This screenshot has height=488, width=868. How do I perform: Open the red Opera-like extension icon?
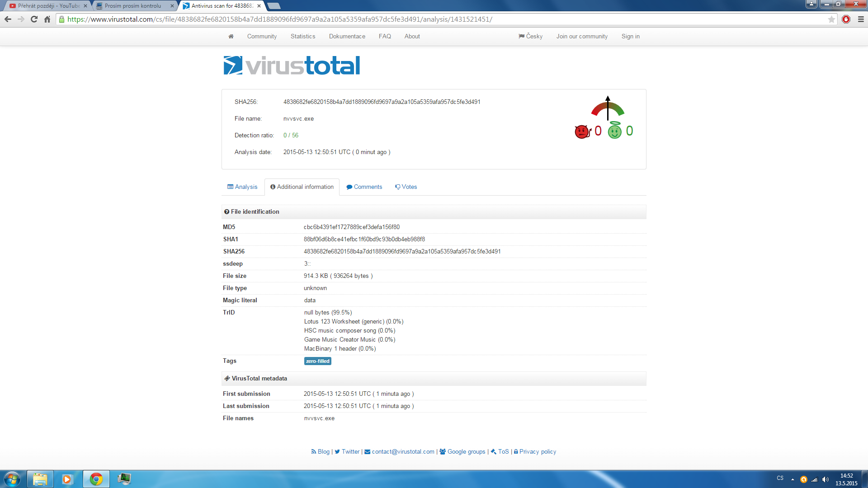click(846, 19)
